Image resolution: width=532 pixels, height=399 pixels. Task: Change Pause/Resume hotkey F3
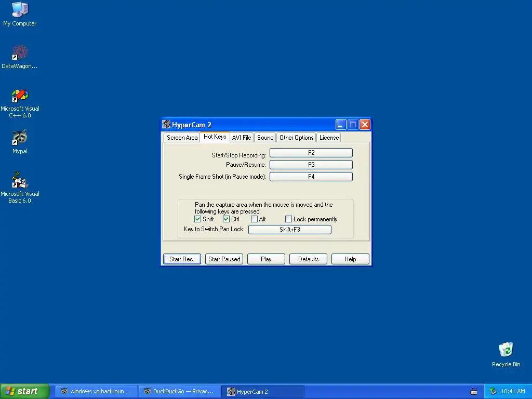(311, 165)
